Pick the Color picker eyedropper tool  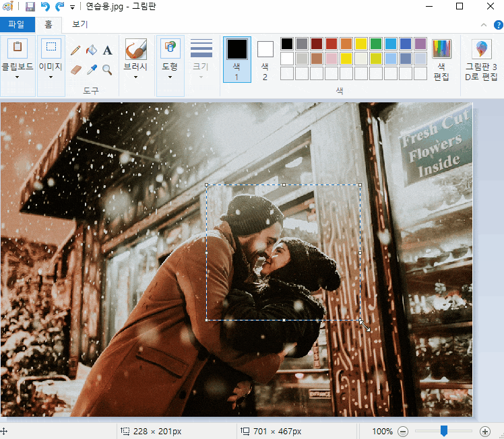tap(92, 69)
